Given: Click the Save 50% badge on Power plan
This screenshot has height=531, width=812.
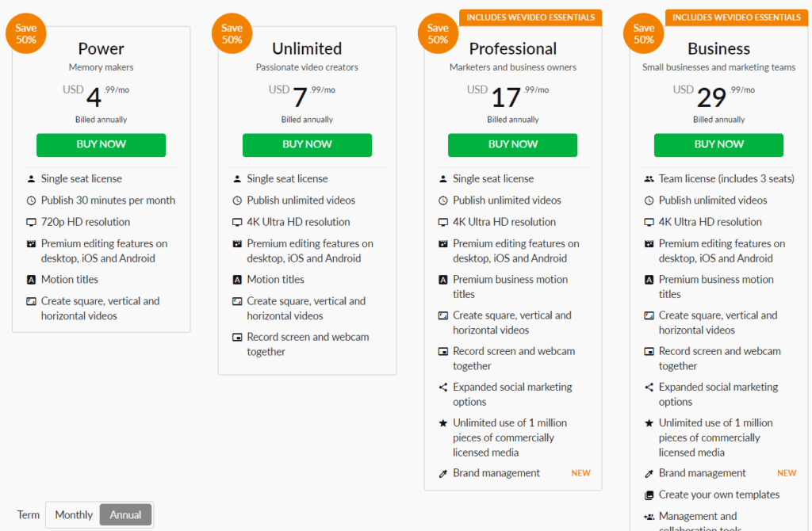Looking at the screenshot, I should pyautogui.click(x=26, y=33).
